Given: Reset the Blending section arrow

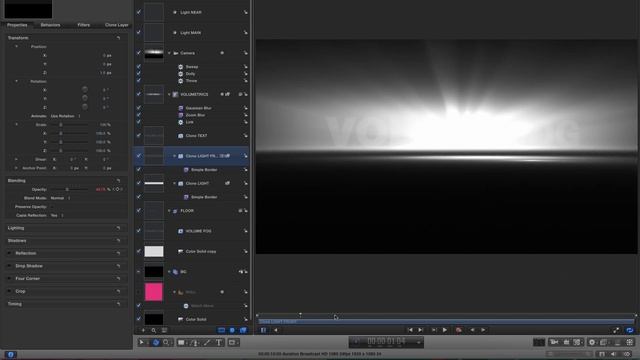Looking at the screenshot, I should pyautogui.click(x=118, y=180).
